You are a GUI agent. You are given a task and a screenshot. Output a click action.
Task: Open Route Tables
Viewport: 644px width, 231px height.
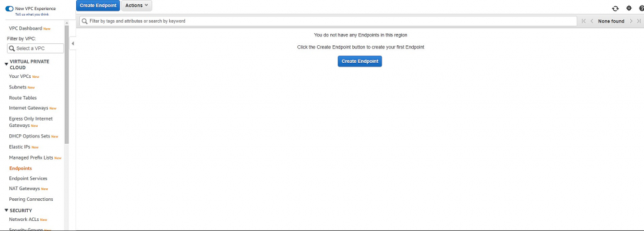click(x=23, y=98)
